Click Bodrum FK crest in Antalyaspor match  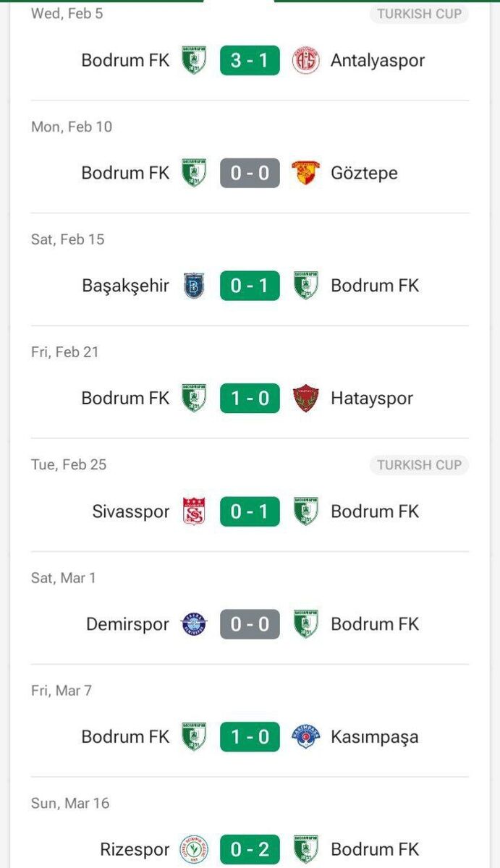(194, 61)
